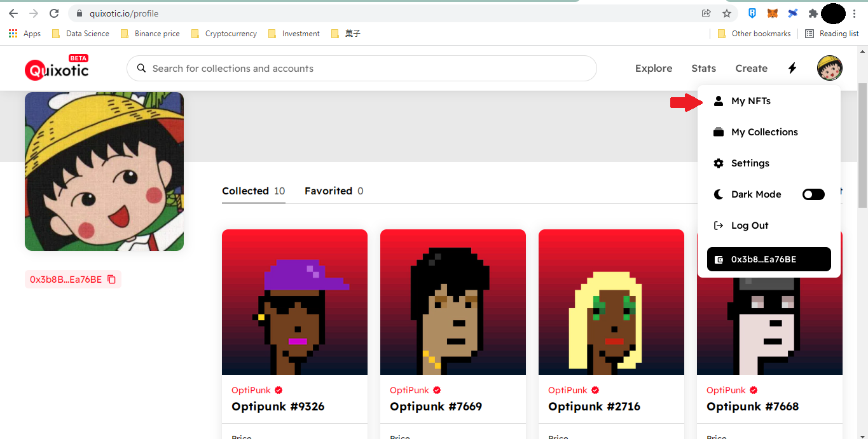Viewport: 868px width, 439px height.
Task: Open the Optipunk #7669 image
Action: [x=453, y=302]
